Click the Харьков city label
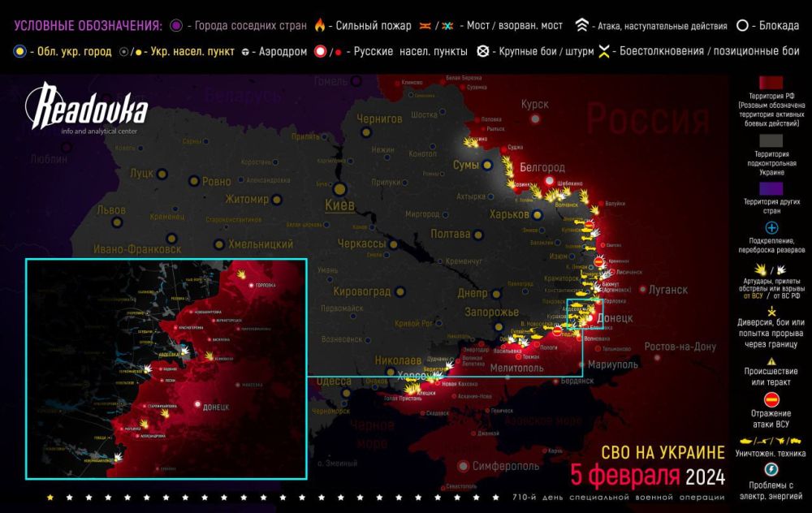 [x=509, y=214]
